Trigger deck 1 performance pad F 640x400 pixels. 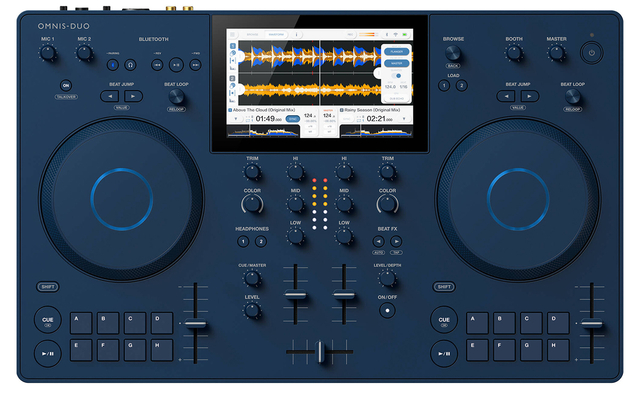tap(108, 350)
